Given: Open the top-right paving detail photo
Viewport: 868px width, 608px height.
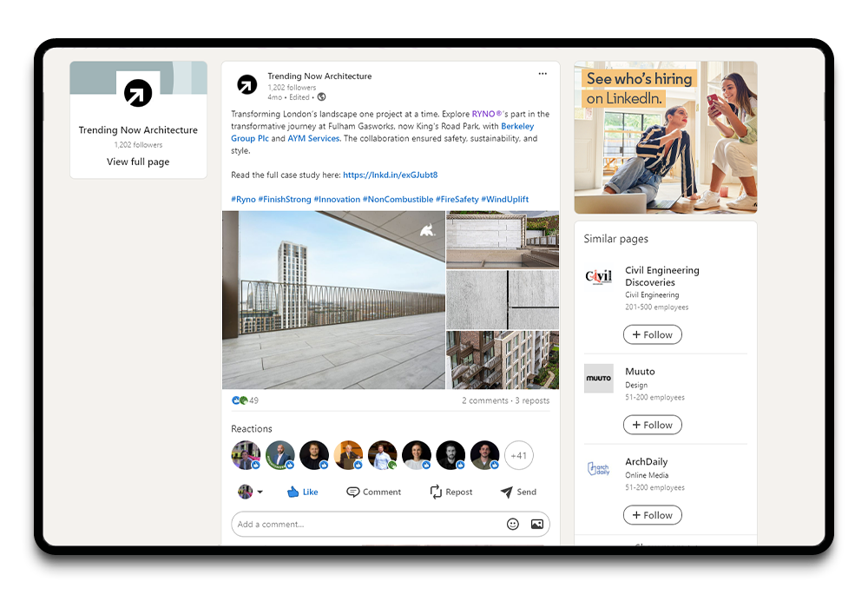Looking at the screenshot, I should tap(503, 240).
